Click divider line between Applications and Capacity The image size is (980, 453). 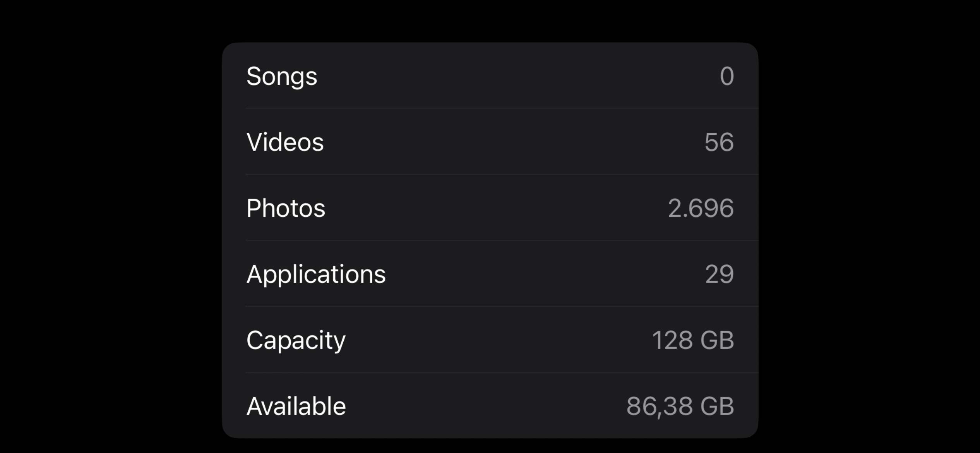[x=502, y=306]
